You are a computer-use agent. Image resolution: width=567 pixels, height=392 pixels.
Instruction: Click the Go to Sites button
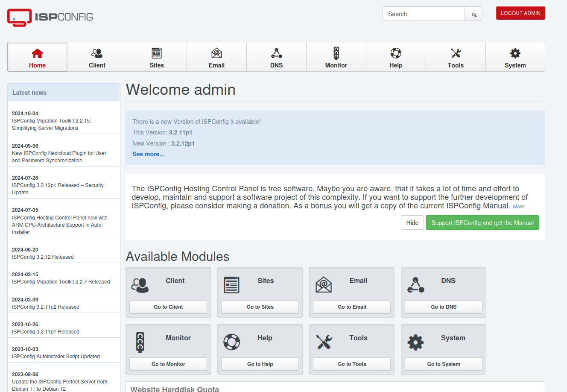(260, 307)
